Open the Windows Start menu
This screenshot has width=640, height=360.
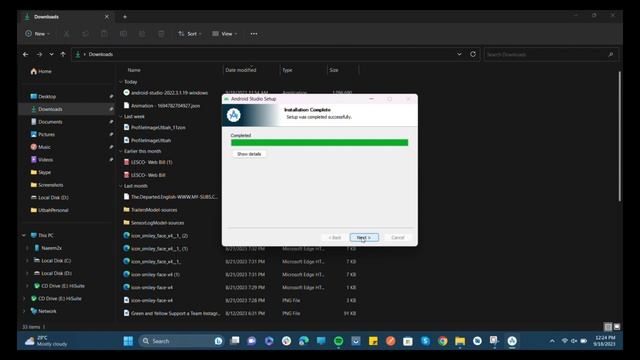click(128, 341)
